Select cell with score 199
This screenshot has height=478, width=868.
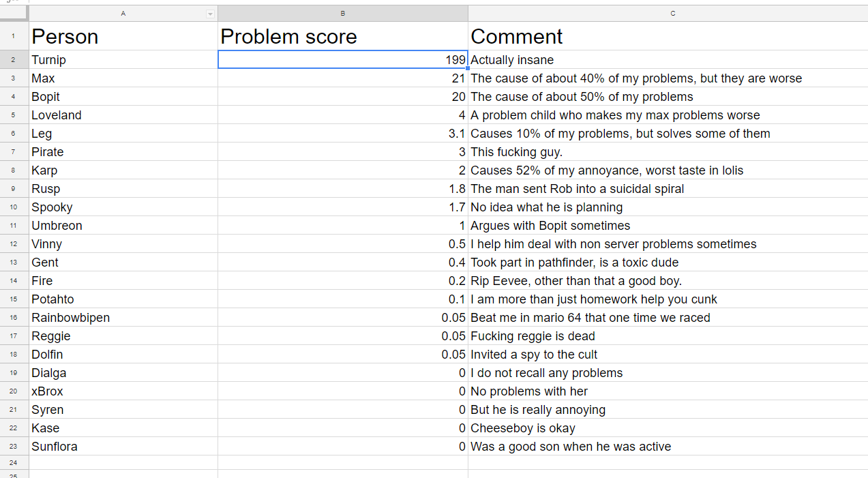(x=343, y=60)
